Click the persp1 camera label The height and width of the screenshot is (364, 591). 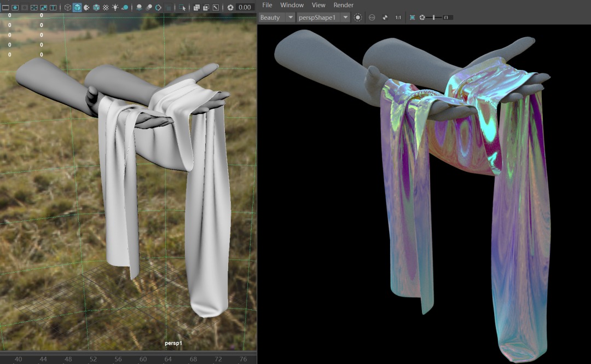pos(173,343)
